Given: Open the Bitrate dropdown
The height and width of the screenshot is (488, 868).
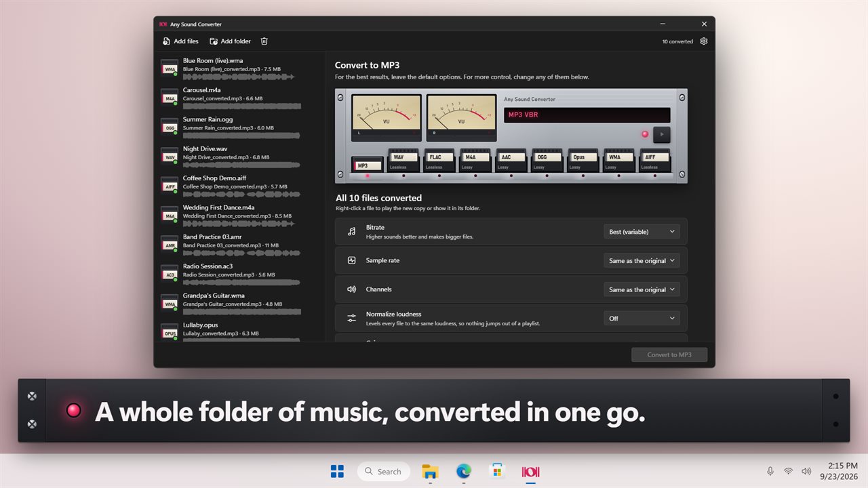Looking at the screenshot, I should pos(642,232).
